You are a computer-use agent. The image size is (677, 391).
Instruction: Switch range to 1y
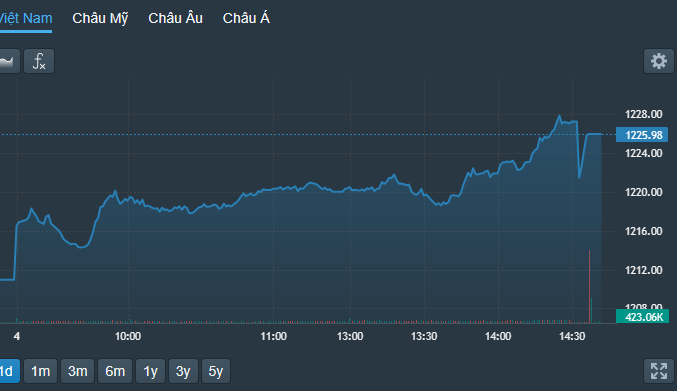coord(150,371)
